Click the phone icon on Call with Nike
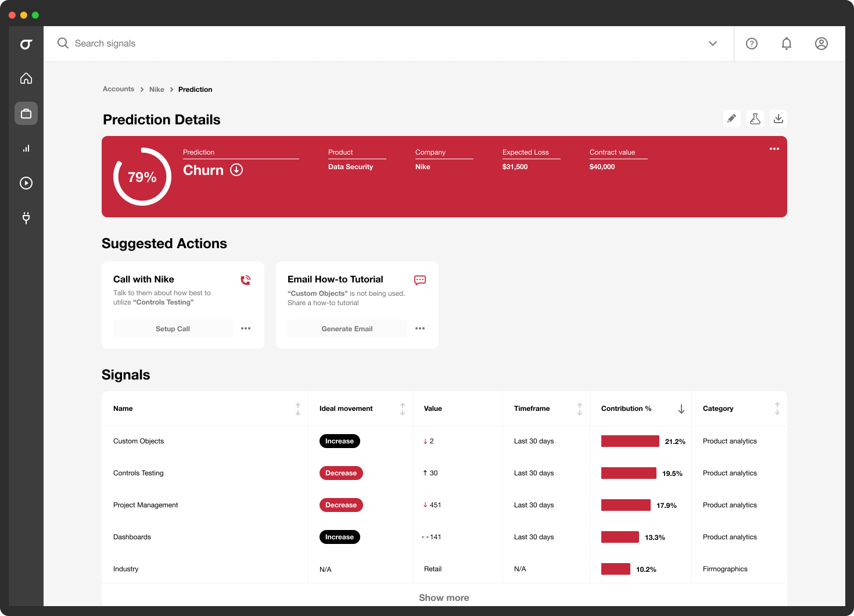The height and width of the screenshot is (616, 854). point(246,280)
